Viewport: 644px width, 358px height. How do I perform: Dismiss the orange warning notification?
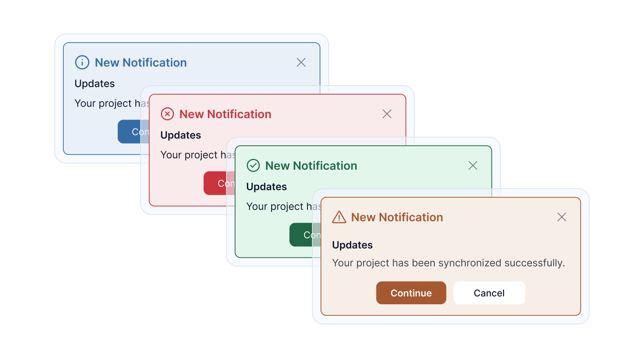[561, 217]
